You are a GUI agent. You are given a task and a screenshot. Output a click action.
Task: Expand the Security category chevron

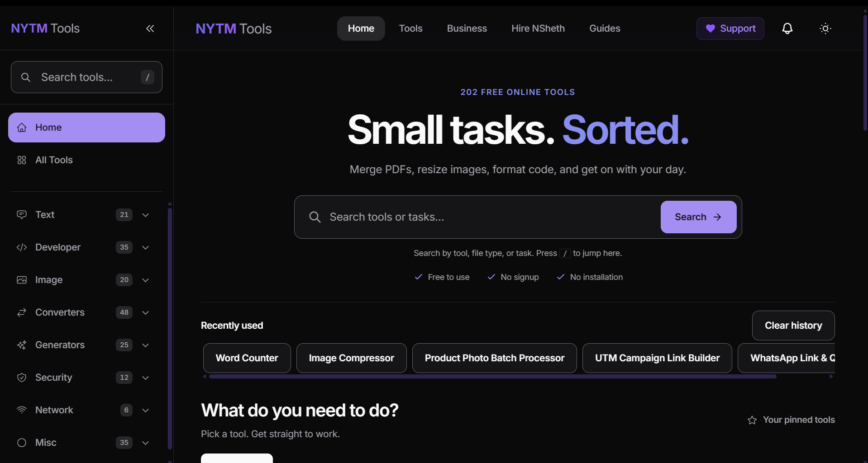click(x=146, y=378)
